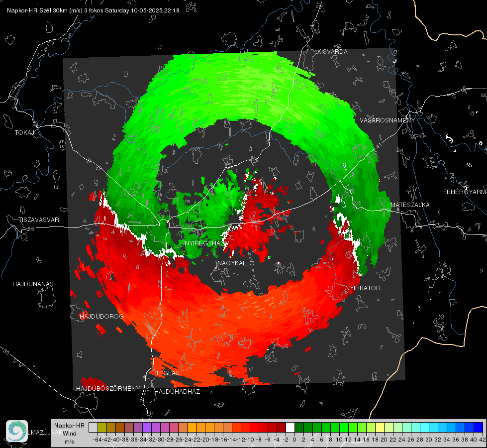The height and width of the screenshot is (448, 487).
Task: Click the dark blue swatch above 40
Action: (x=479, y=427)
